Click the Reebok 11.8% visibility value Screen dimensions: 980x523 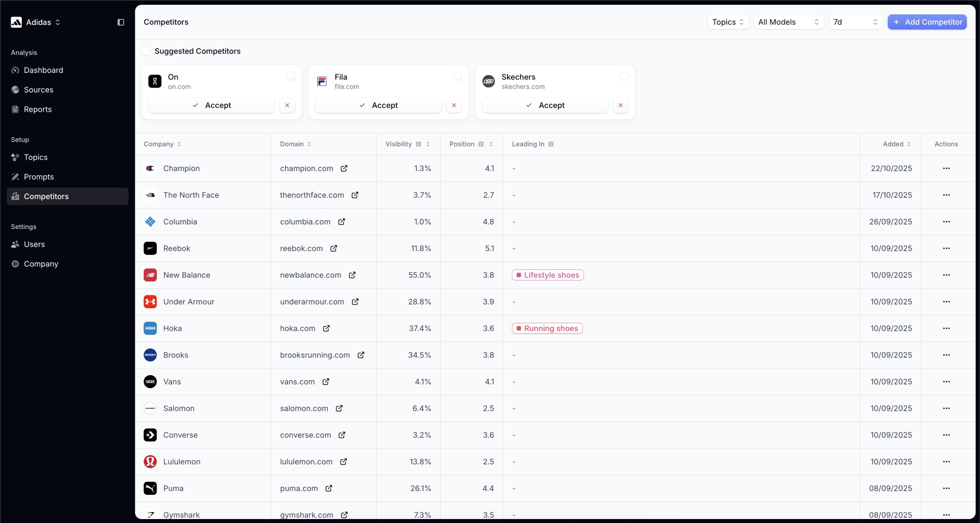point(421,248)
